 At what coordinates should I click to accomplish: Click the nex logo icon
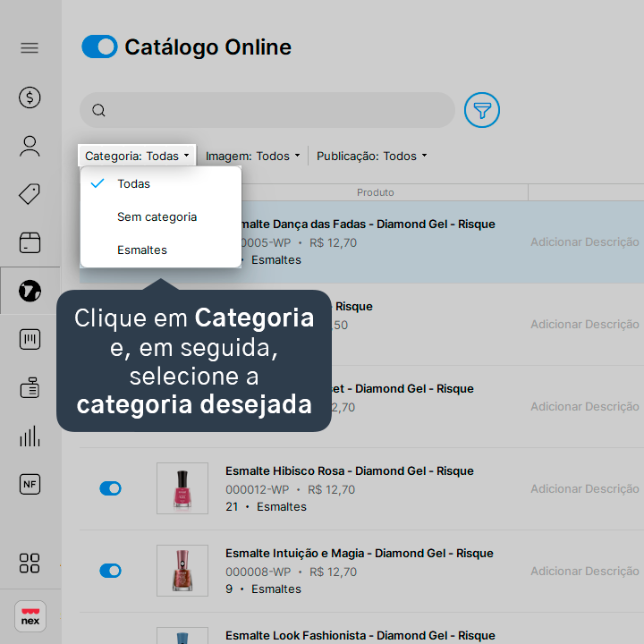click(30, 616)
